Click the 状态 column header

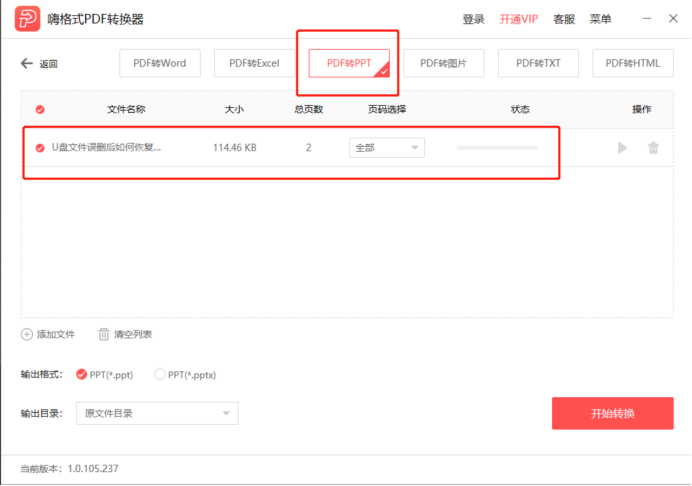click(x=520, y=109)
